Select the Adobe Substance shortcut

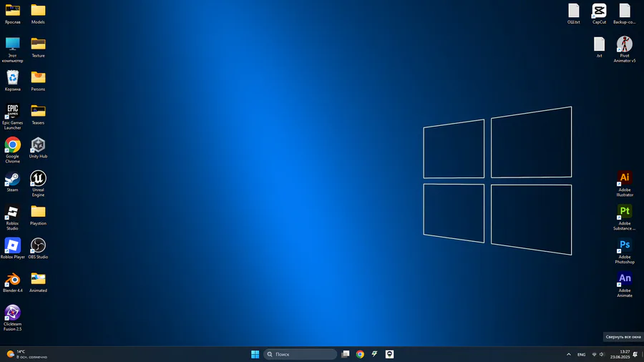625,217
